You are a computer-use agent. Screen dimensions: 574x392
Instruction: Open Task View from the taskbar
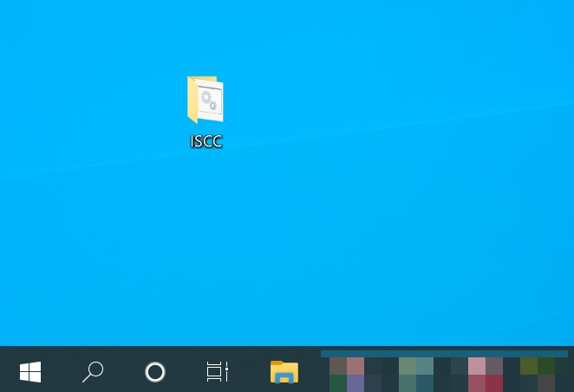coord(217,372)
